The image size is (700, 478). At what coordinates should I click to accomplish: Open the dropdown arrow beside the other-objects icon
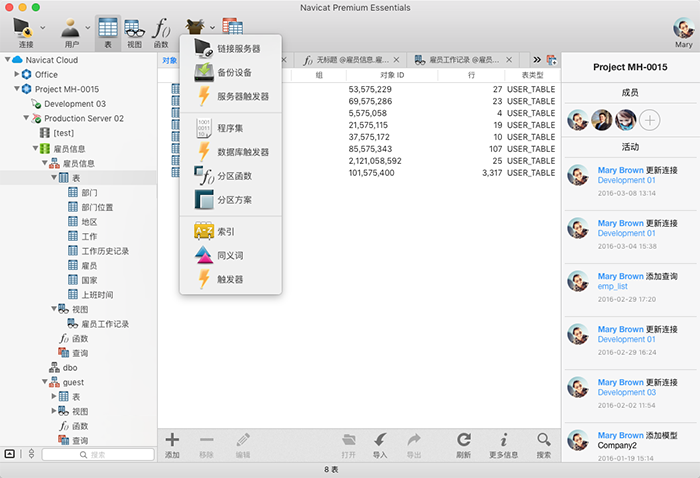[x=212, y=28]
